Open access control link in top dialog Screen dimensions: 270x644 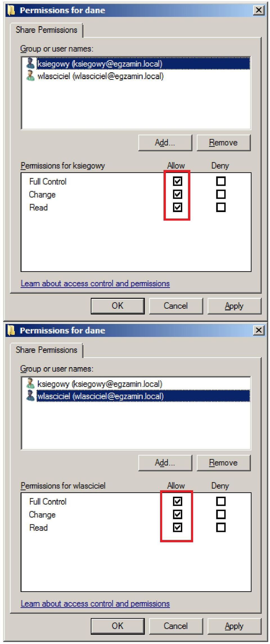point(95,283)
